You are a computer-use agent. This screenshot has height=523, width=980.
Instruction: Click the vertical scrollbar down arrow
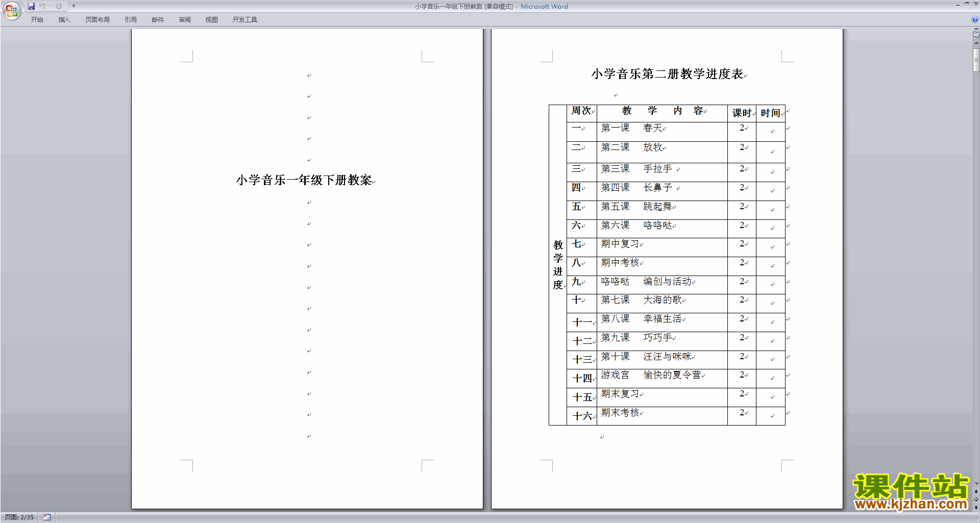point(976,484)
